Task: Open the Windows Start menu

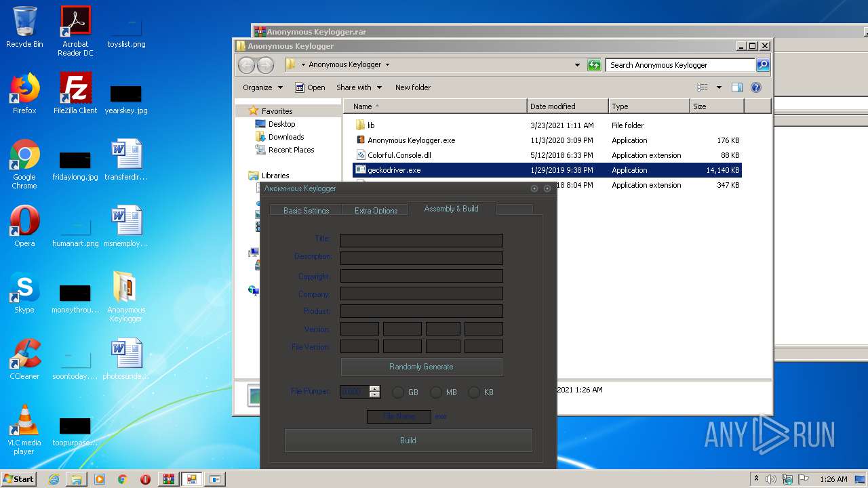Action: tap(18, 479)
